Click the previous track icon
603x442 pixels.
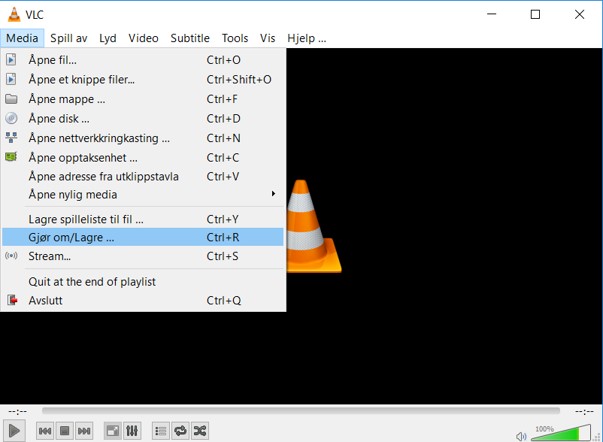click(x=45, y=431)
